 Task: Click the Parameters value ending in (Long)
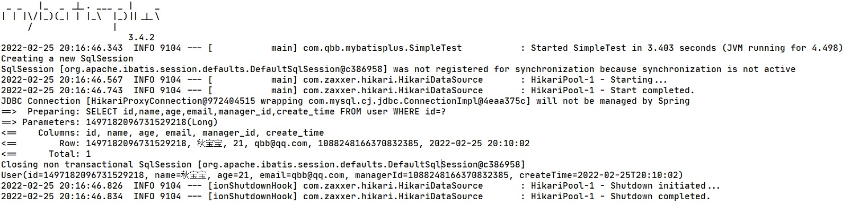152,122
